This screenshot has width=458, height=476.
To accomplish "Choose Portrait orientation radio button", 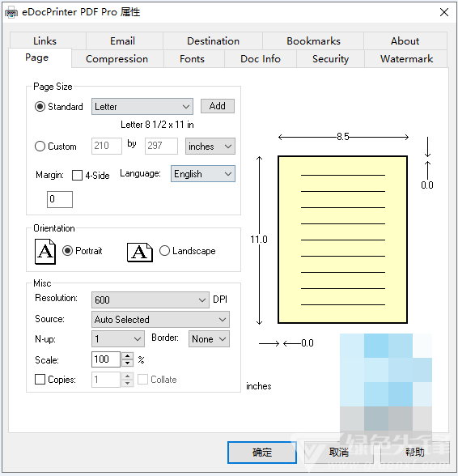I will coord(67,251).
